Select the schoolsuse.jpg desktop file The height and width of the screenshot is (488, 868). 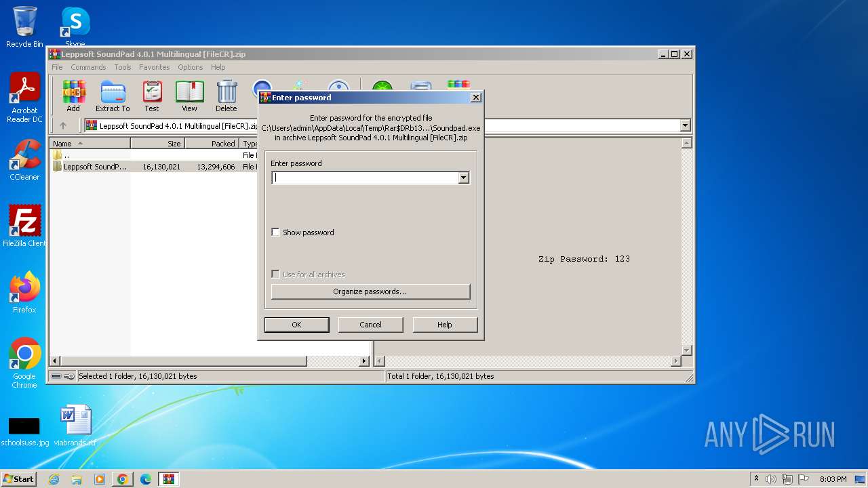tap(24, 430)
